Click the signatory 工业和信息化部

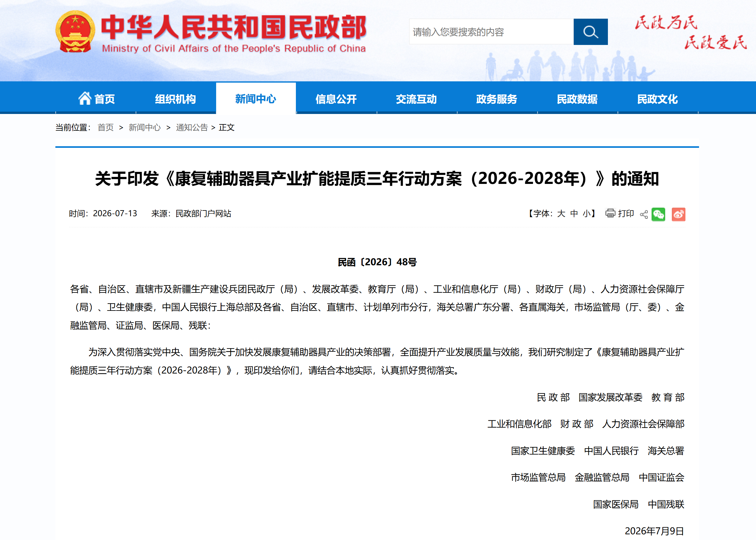pos(519,424)
